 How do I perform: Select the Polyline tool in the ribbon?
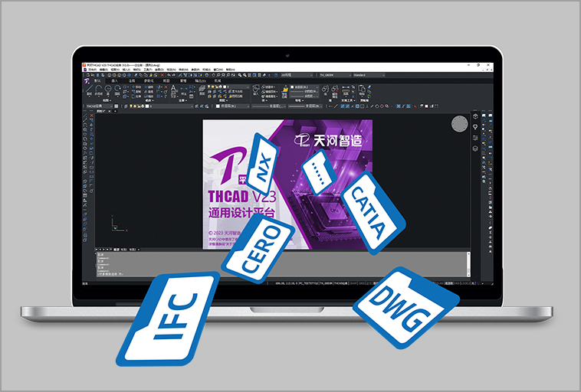99,90
